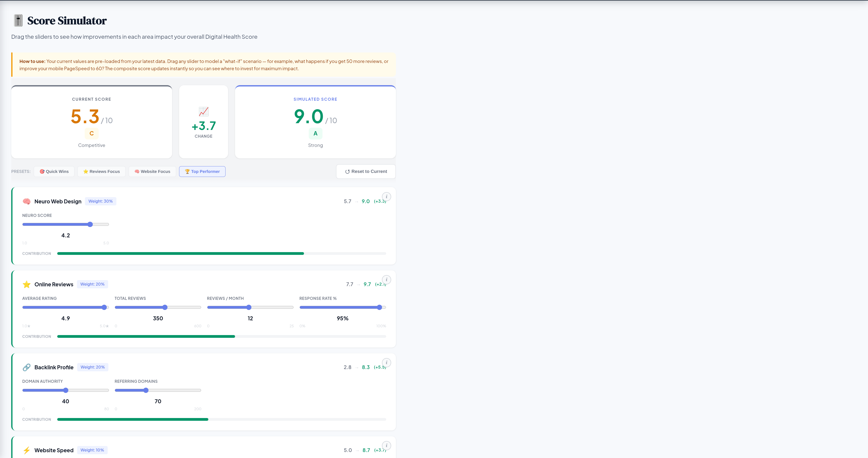
Task: Click the Online Reviews 'Weight: 20%' badge
Action: pyautogui.click(x=92, y=284)
